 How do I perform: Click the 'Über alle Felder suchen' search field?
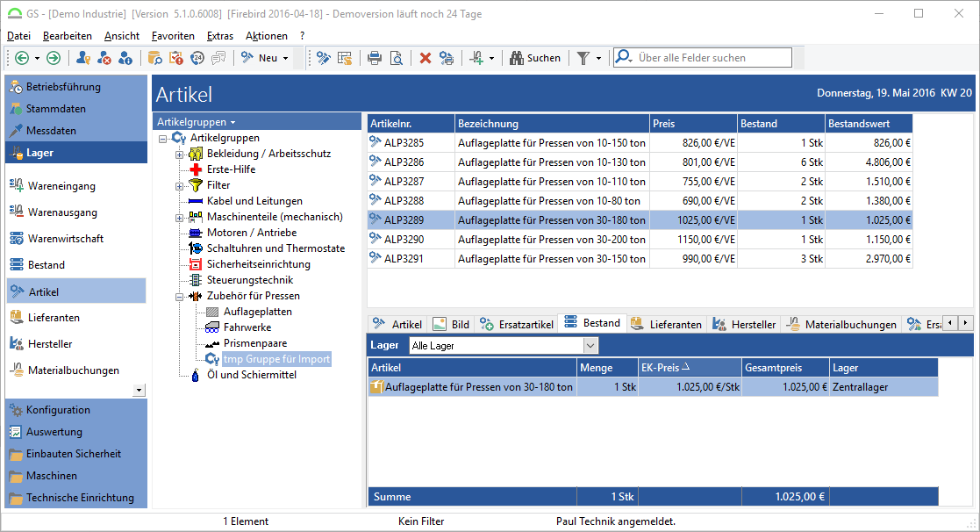(x=703, y=58)
